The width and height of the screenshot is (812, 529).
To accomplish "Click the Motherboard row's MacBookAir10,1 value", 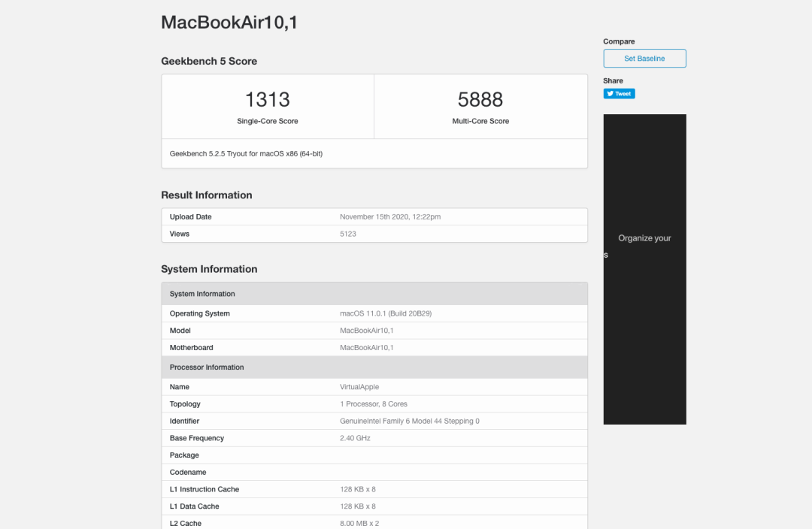I will 367,348.
